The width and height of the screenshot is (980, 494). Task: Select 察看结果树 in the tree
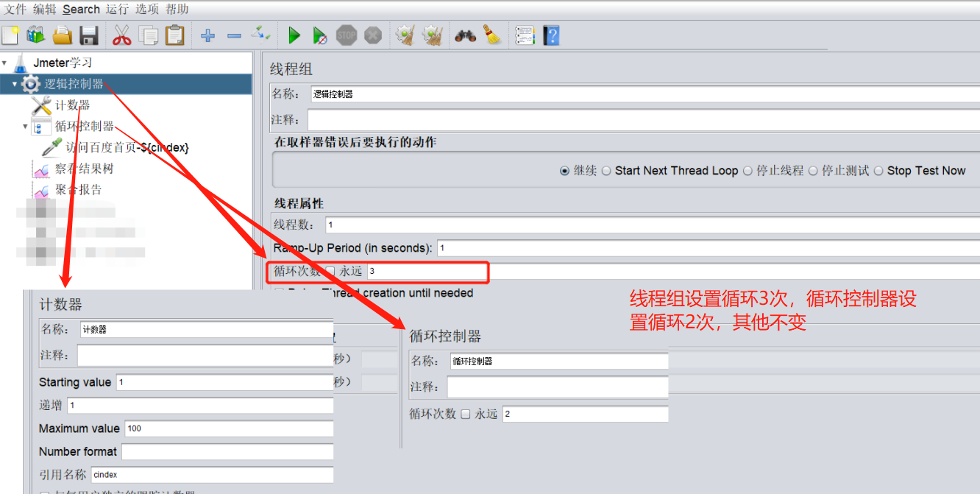[85, 169]
